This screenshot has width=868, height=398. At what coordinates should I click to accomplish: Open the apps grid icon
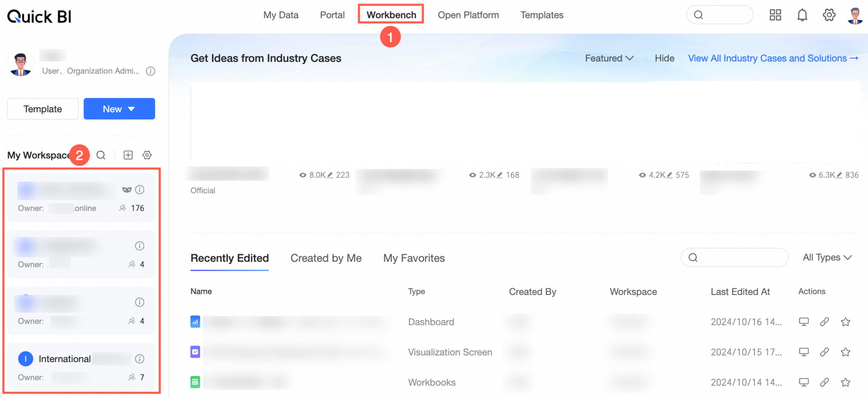pos(775,15)
